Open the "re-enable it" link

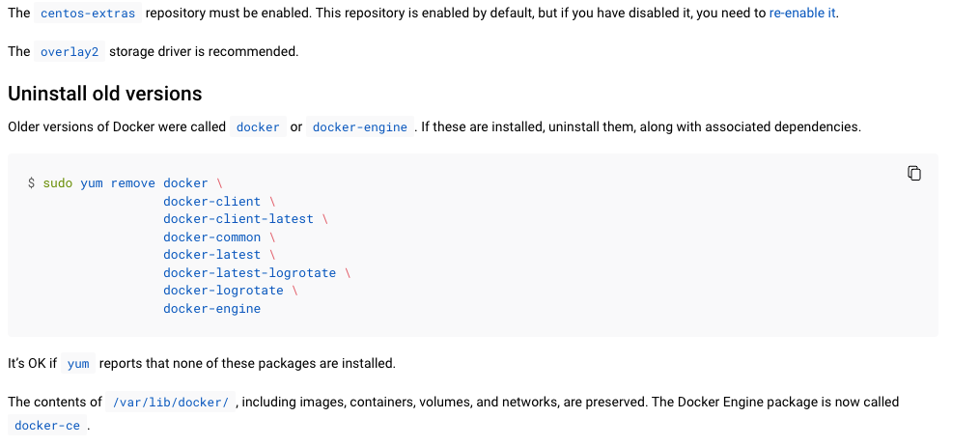point(802,14)
